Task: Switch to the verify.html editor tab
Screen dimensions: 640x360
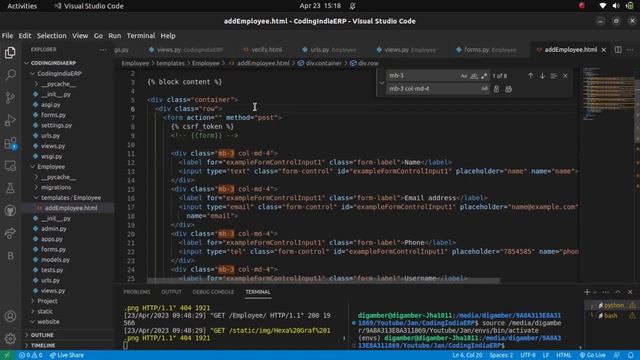Action: coord(262,50)
